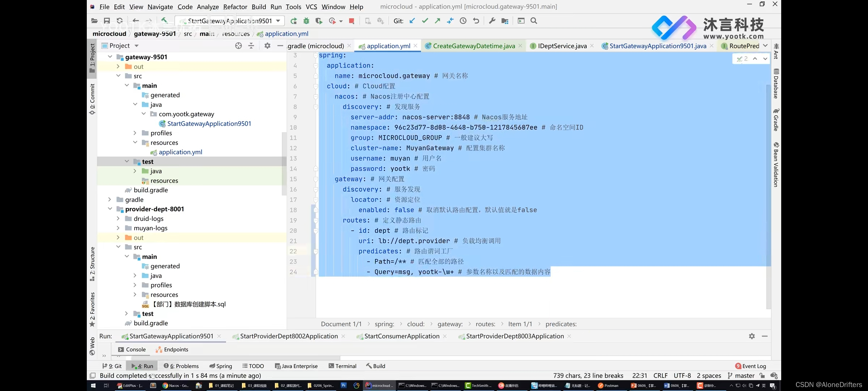Viewport: 868px width, 391px height.
Task: Collapse the test folder in gateway-9501
Action: click(127, 161)
